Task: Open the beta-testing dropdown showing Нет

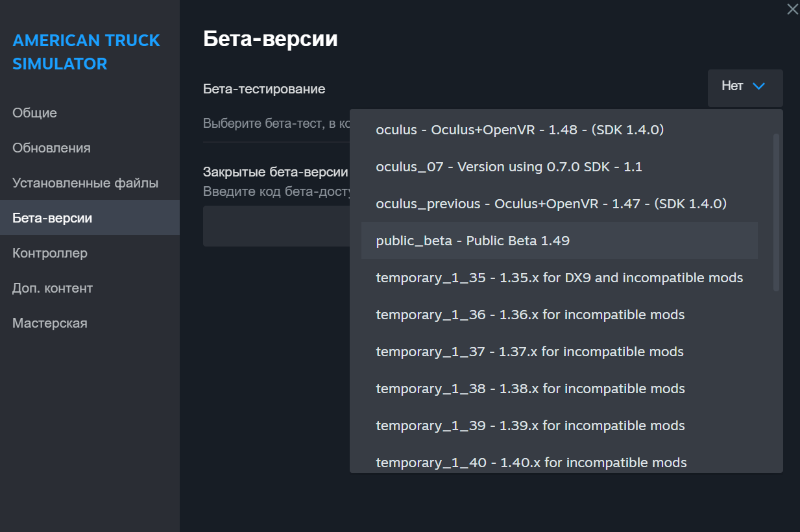Action: [745, 86]
